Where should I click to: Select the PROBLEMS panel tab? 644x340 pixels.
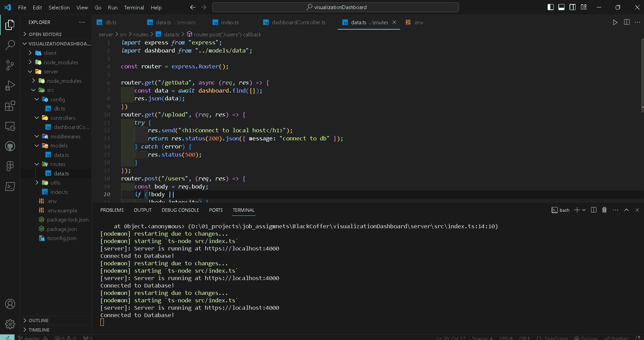(x=112, y=210)
